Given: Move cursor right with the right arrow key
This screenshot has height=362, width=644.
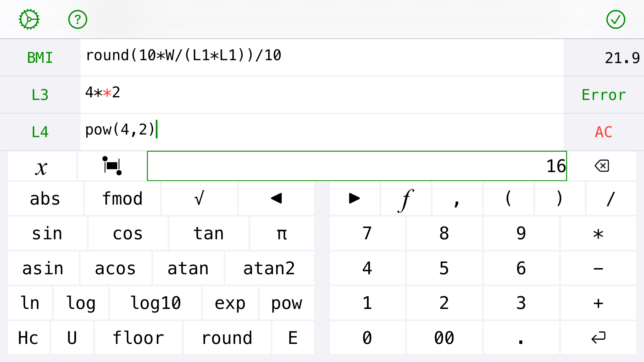Looking at the screenshot, I should coord(354,198).
